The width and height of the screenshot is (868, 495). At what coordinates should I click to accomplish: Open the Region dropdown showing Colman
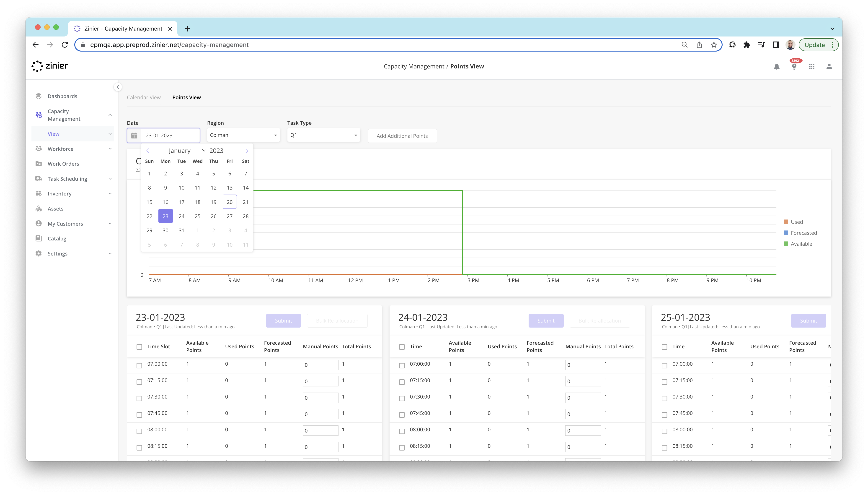point(243,135)
